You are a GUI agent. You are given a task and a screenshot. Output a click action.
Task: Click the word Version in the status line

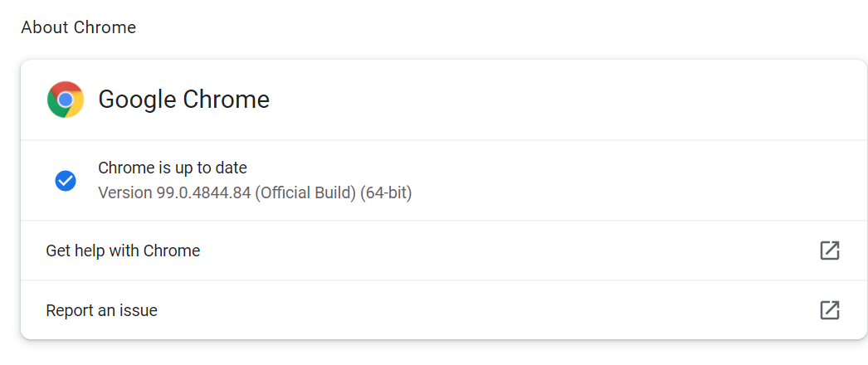[x=124, y=193]
